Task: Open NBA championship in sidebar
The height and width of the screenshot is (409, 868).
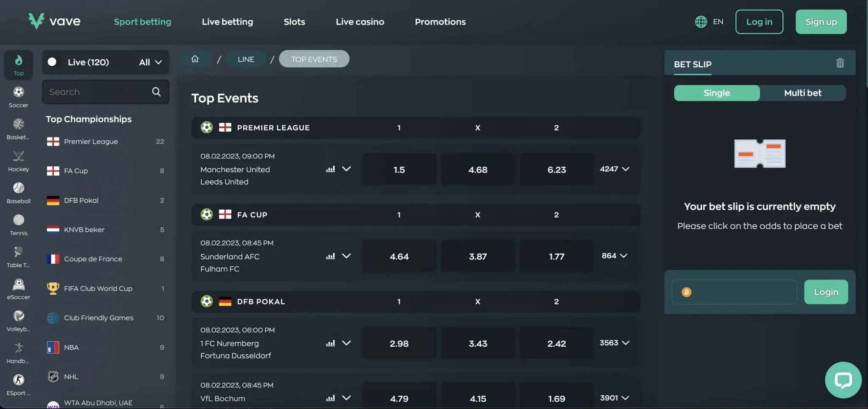Action: coord(106,347)
